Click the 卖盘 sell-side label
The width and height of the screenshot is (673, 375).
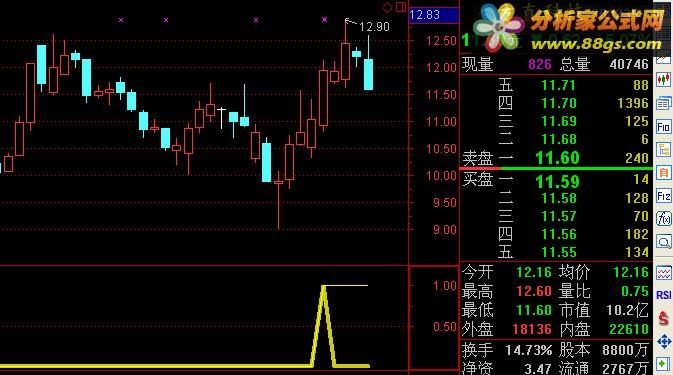pyautogui.click(x=477, y=159)
